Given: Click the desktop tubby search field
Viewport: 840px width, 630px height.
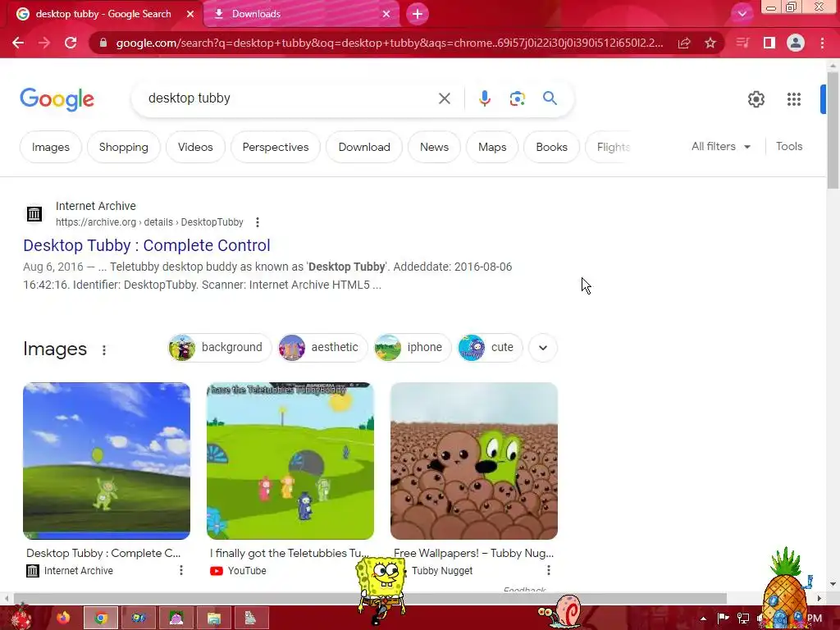Looking at the screenshot, I should tap(290, 98).
